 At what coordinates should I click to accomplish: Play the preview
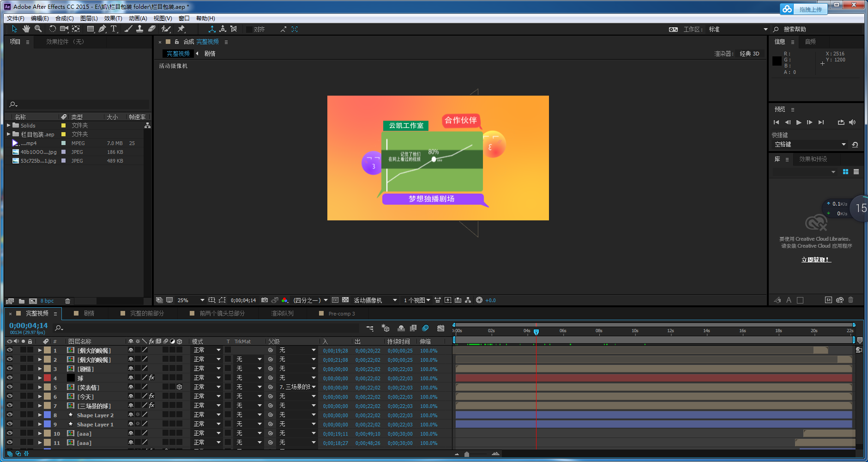(799, 122)
